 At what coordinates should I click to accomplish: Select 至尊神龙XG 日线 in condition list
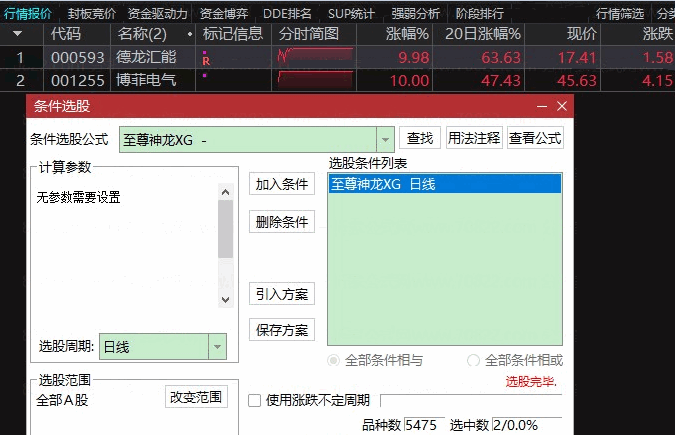coord(445,184)
